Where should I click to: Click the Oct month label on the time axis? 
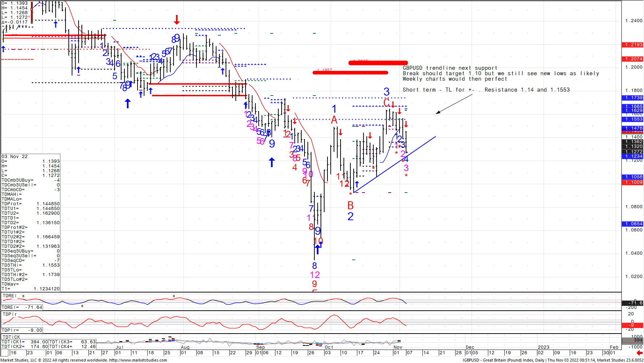tap(329, 347)
